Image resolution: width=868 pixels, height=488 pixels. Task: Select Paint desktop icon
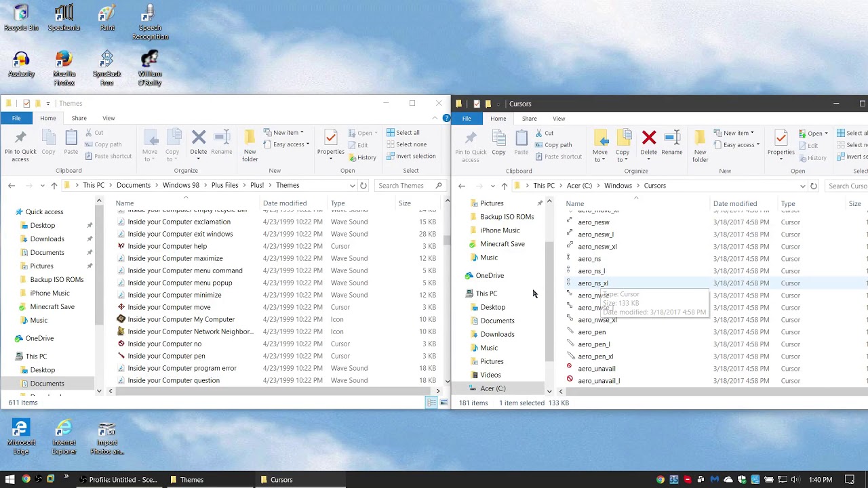click(x=106, y=18)
